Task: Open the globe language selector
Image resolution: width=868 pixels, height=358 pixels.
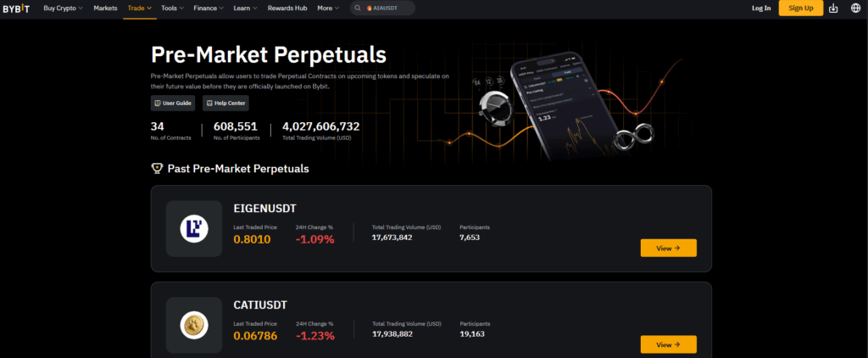Action: (854, 8)
